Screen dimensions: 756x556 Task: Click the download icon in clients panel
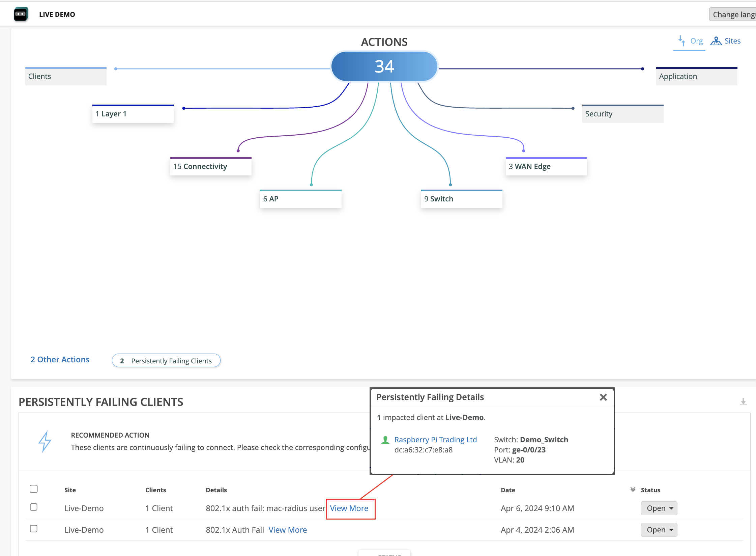coord(743,401)
